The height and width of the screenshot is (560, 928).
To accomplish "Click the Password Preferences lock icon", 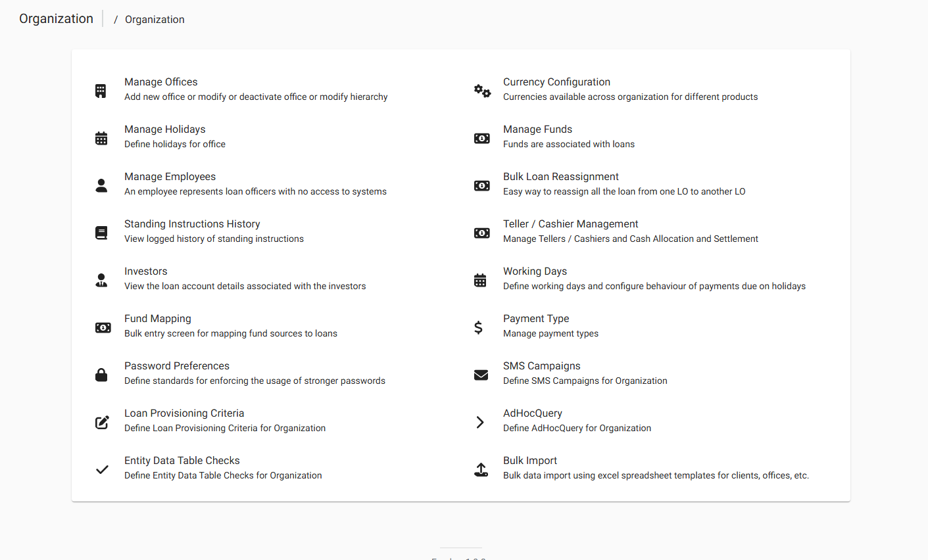I will click(101, 375).
